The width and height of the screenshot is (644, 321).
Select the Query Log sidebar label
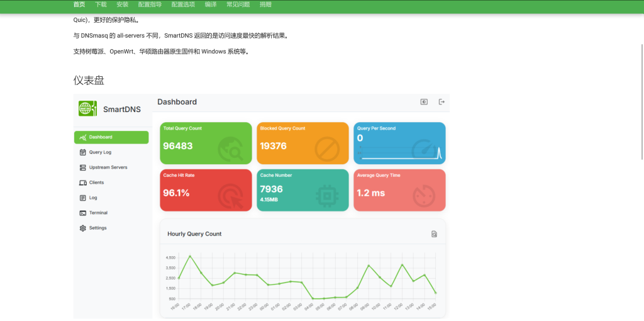(x=100, y=152)
